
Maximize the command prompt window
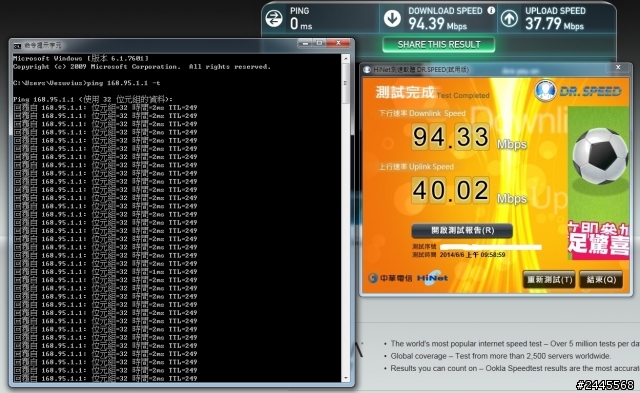[319, 43]
